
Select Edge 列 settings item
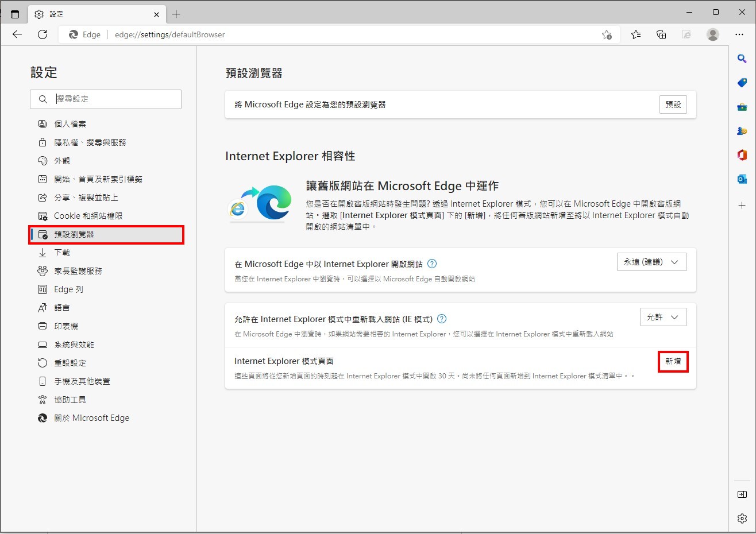point(106,289)
